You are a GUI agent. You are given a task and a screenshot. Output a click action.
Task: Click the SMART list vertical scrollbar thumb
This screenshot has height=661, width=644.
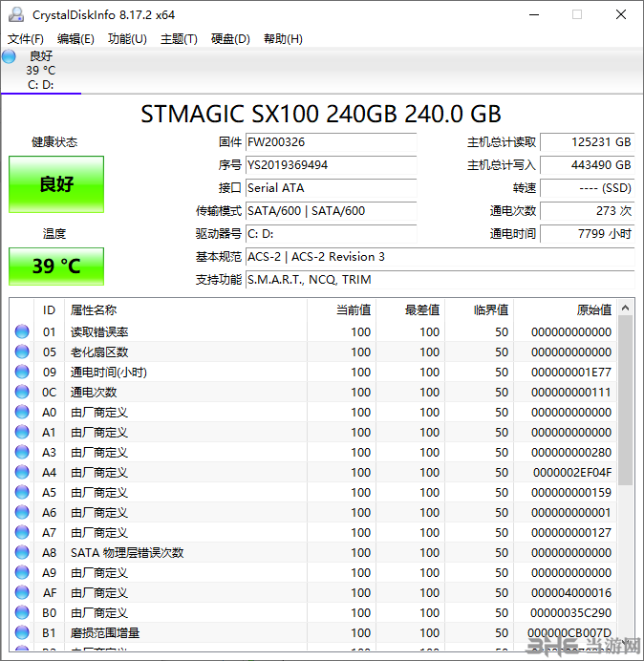pos(626,400)
